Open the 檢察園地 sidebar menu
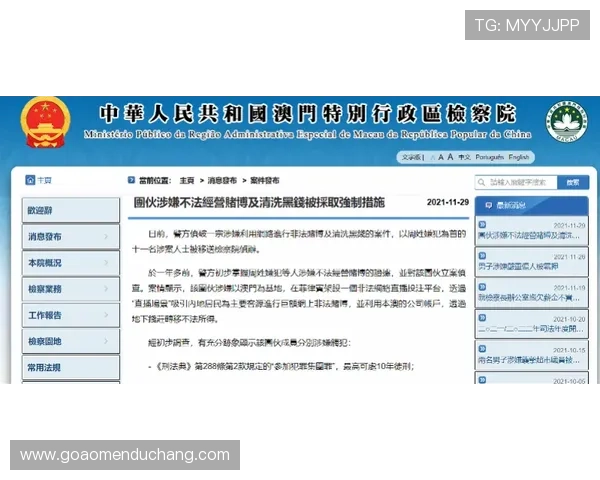Image resolution: width=600 pixels, height=480 pixels. (71, 341)
